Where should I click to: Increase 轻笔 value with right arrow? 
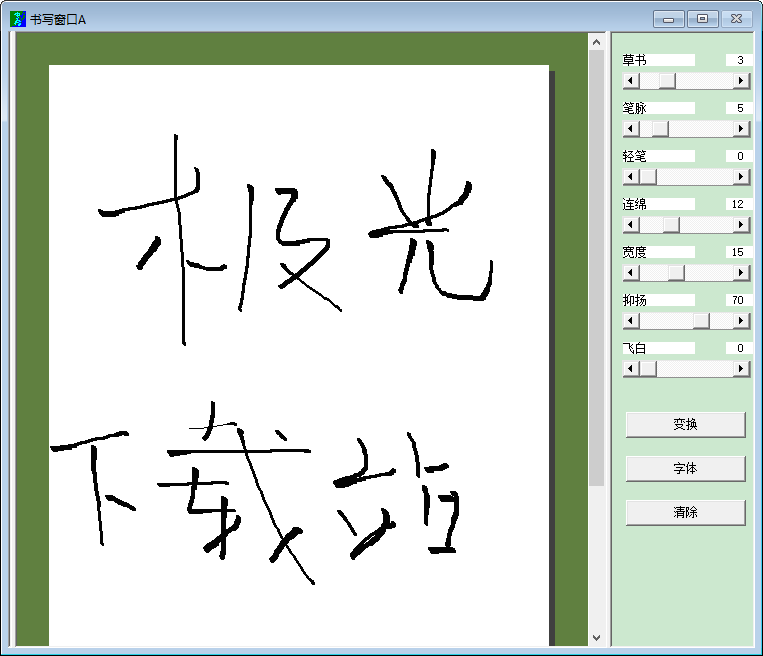tap(741, 177)
